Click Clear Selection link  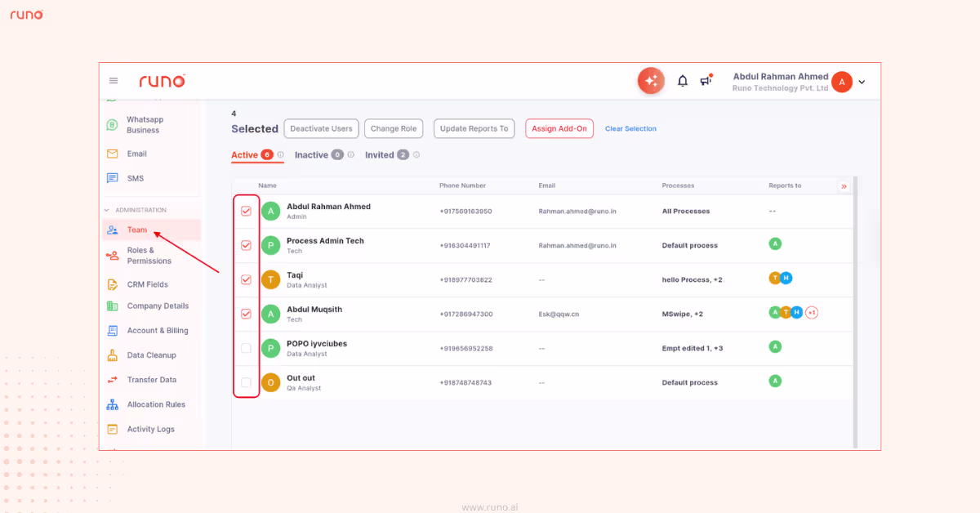(x=630, y=128)
